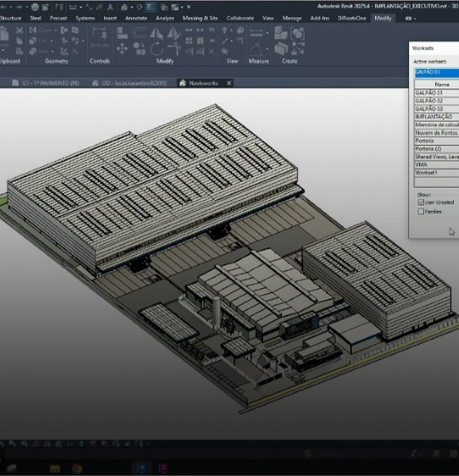Image resolution: width=459 pixels, height=476 pixels.
Task: Select the Offset tool icon
Action: (140, 33)
